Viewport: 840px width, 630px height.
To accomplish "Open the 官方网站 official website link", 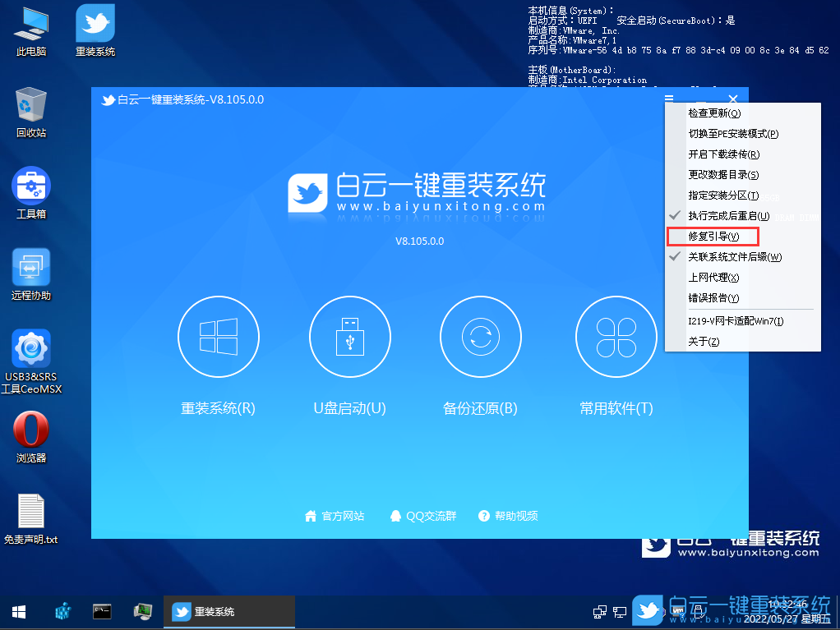I will pos(335,515).
